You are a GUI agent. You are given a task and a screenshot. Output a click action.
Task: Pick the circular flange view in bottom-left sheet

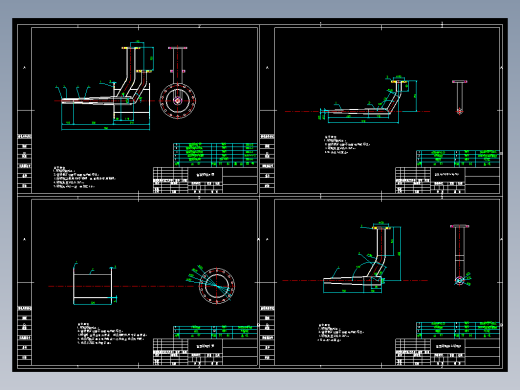[x=216, y=285]
